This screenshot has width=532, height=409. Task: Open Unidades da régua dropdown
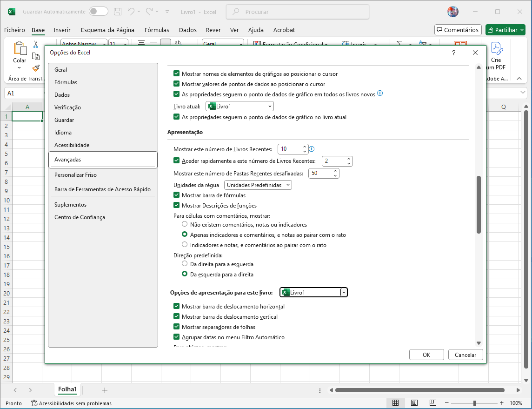coord(258,185)
